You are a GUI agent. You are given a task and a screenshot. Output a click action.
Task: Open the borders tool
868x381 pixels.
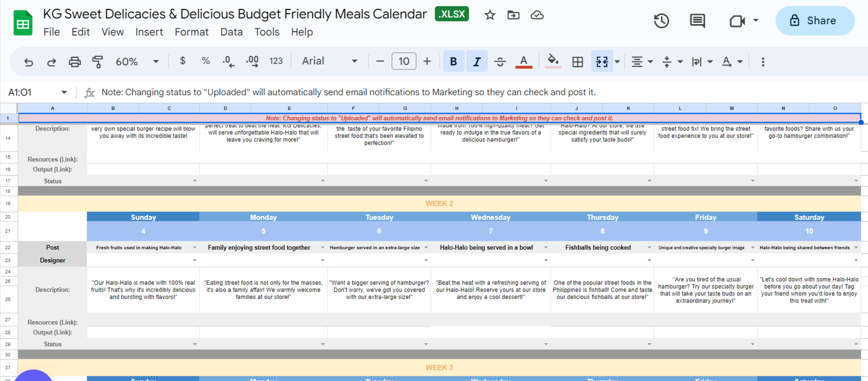click(577, 62)
